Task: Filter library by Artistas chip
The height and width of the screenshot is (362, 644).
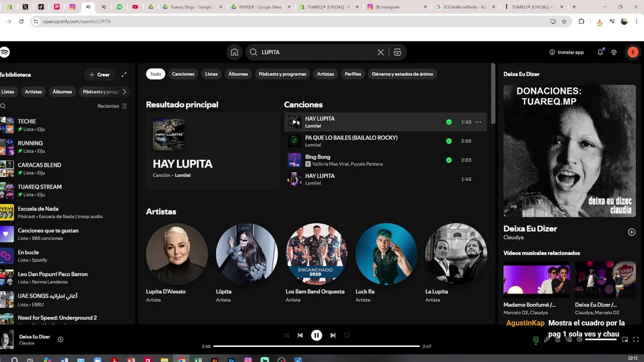Action: point(34,92)
